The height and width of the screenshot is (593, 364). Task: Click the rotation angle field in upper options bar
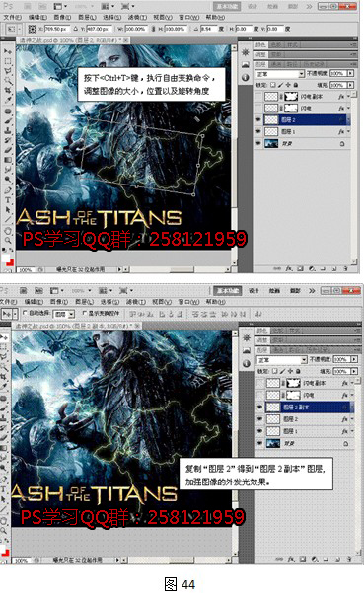[x=209, y=29]
